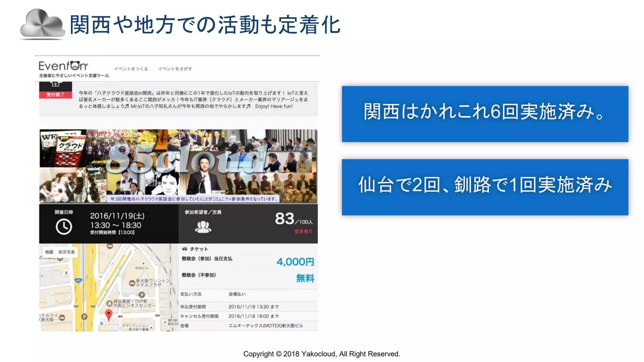The width and height of the screenshot is (644, 362).
Task: Click the parking P marker near the TKP building
Action: point(142,295)
